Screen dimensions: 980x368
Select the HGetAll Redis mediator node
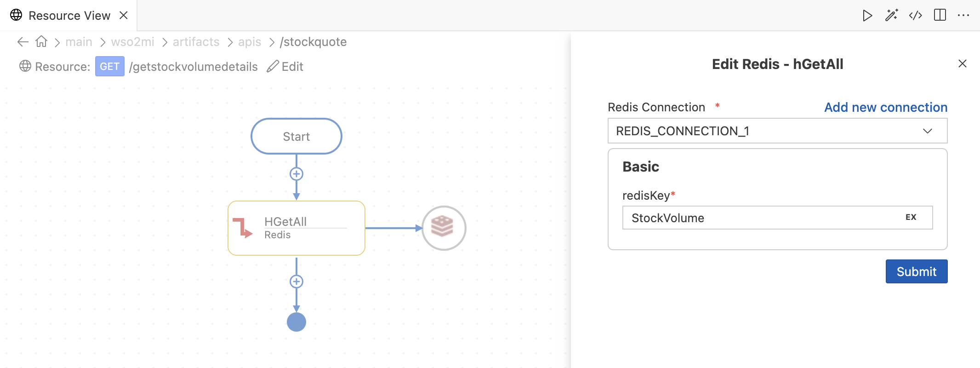(x=296, y=228)
